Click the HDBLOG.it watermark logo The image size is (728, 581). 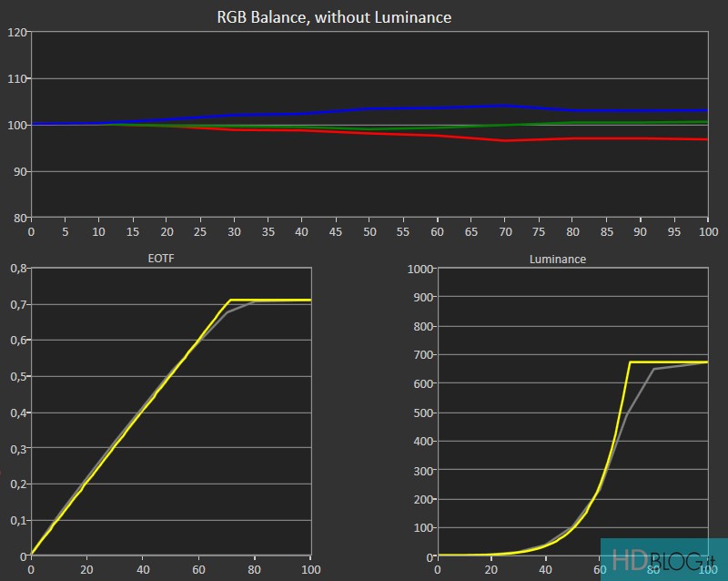click(663, 557)
